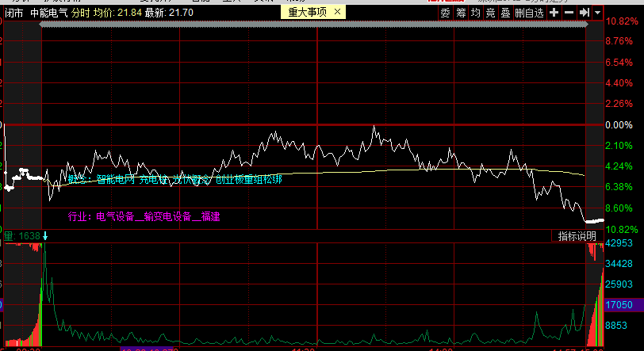Click the right arrow end of gray range bar
This screenshot has width=644, height=351.
[x=585, y=25]
